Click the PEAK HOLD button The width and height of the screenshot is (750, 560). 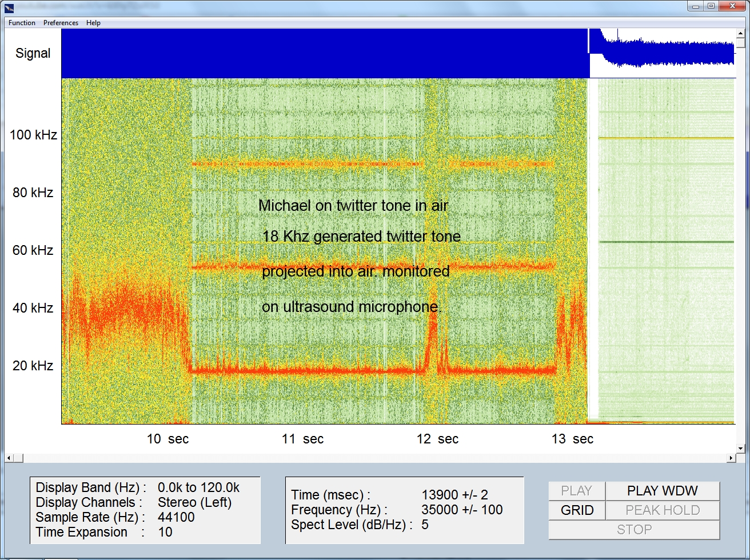click(x=662, y=510)
